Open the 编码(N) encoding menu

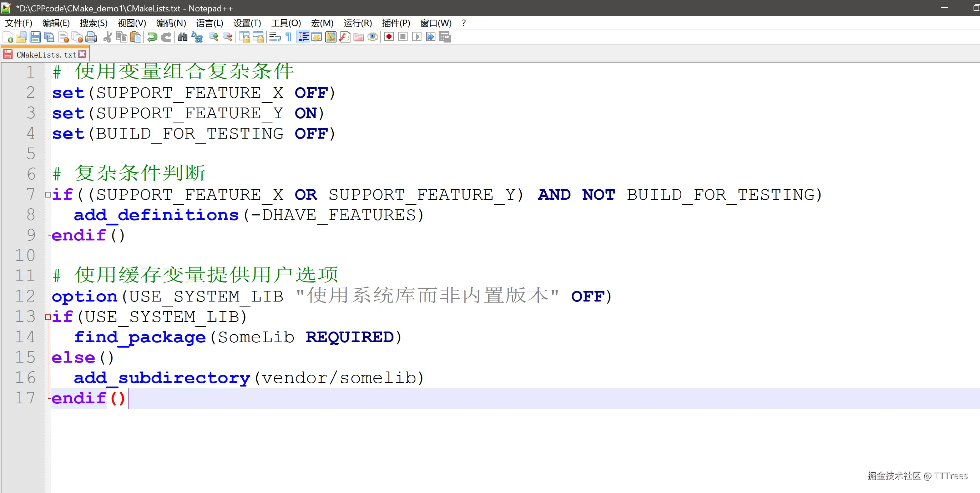pyautogui.click(x=171, y=23)
